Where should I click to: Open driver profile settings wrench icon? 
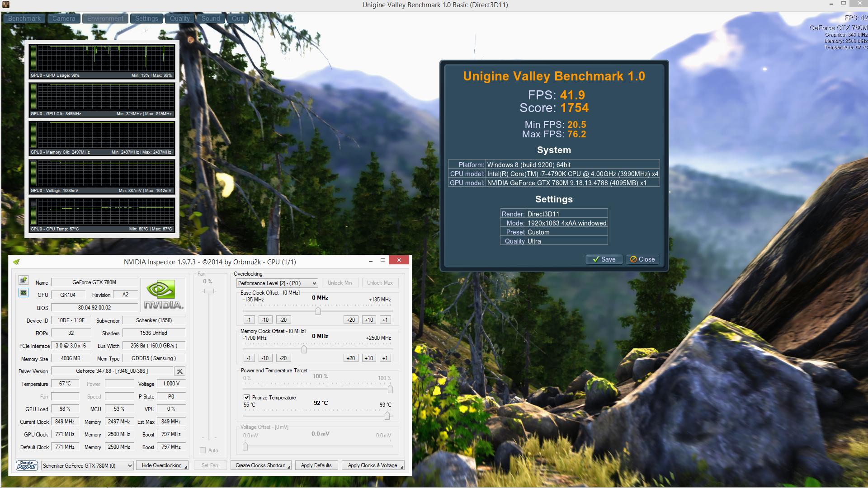coord(180,371)
